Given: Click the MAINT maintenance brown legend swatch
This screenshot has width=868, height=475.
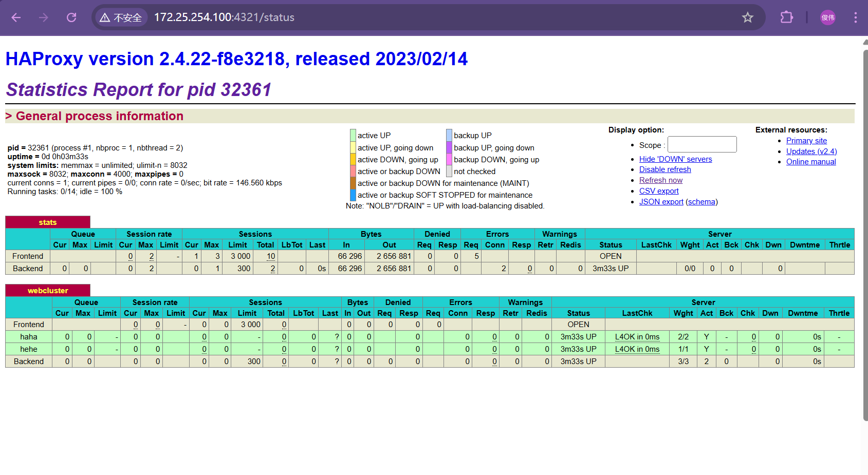Looking at the screenshot, I should point(353,183).
